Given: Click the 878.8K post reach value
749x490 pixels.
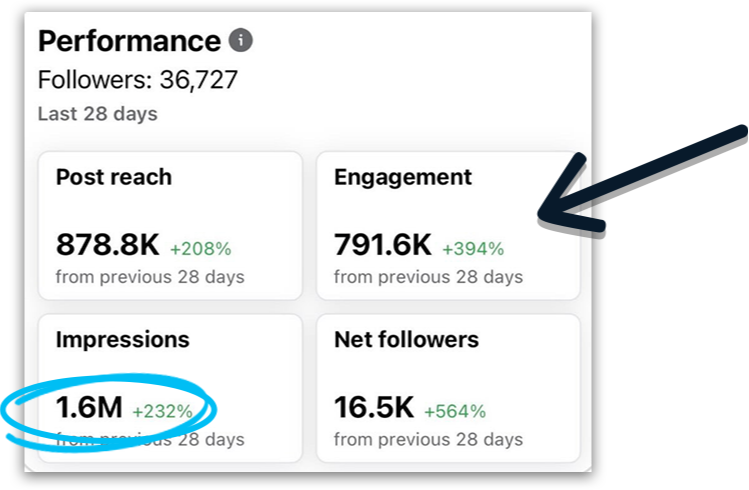Looking at the screenshot, I should 108,245.
